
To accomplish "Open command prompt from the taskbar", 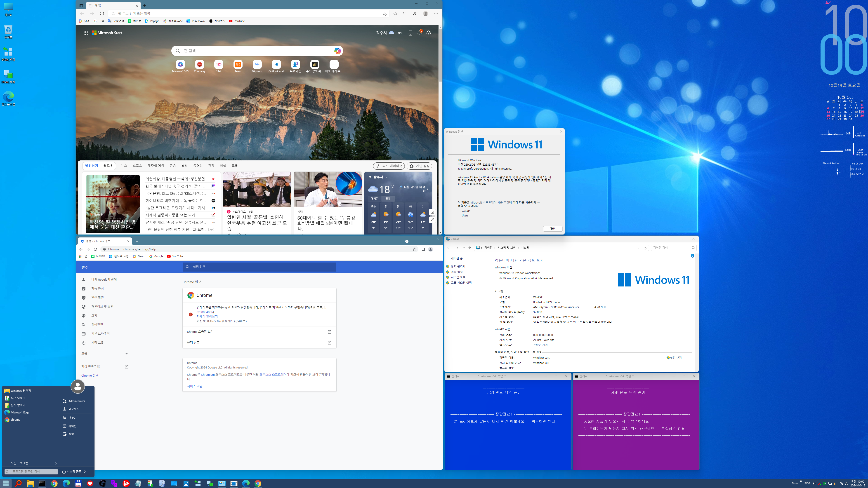I will [42, 484].
